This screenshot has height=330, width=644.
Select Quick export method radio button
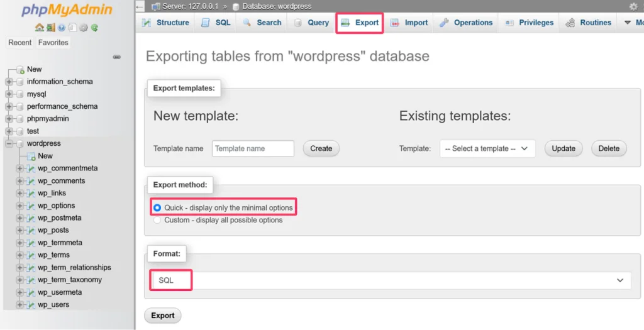tap(157, 207)
